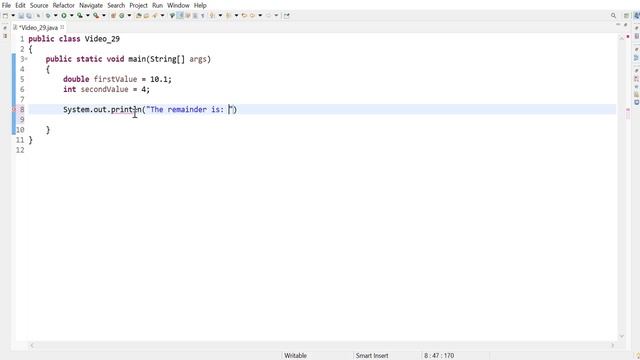Maximize the editor area
Viewport: 640px width, 360px height.
pyautogui.click(x=625, y=25)
